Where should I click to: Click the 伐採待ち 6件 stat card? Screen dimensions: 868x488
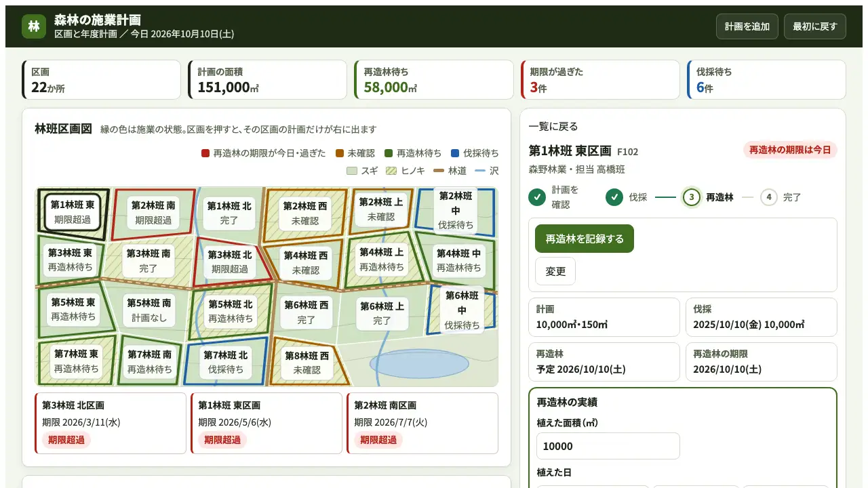(767, 80)
